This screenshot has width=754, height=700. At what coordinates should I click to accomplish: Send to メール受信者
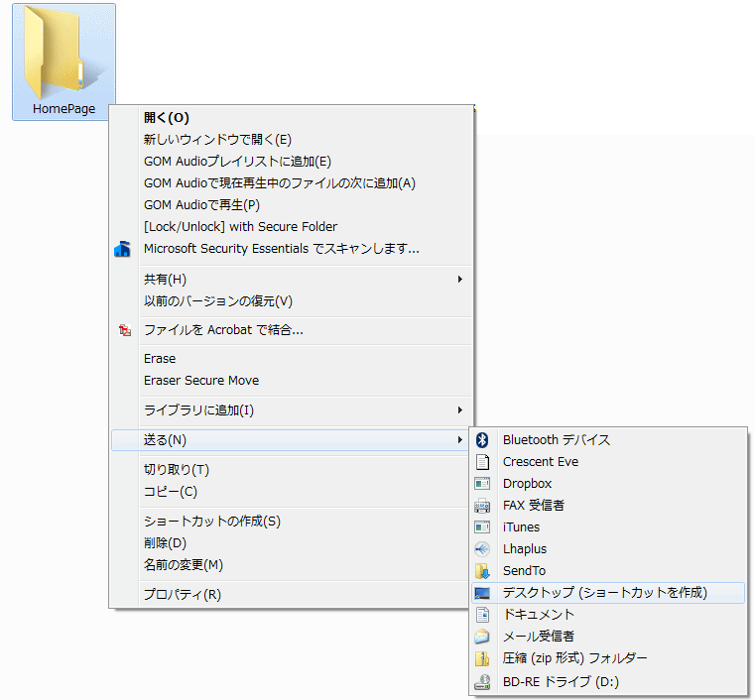[608, 637]
